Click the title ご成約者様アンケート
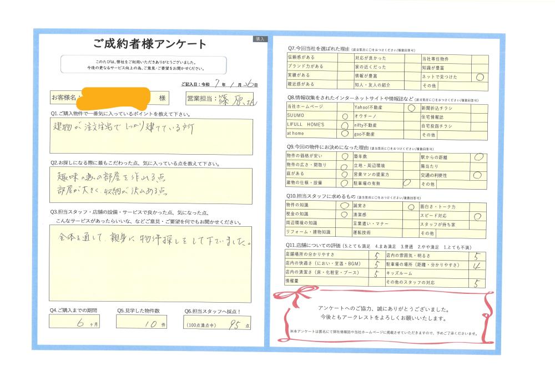The height and width of the screenshot is (392, 555). pyautogui.click(x=149, y=44)
